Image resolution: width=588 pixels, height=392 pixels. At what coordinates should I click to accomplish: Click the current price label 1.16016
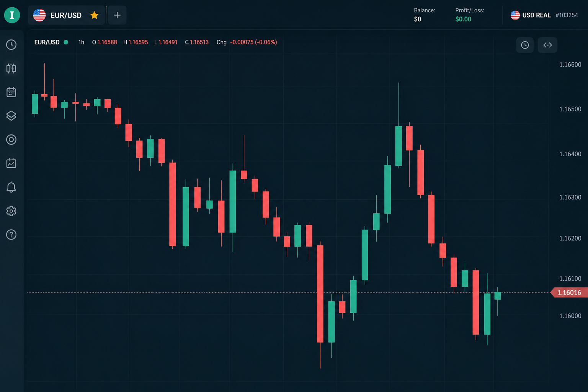[x=569, y=292]
